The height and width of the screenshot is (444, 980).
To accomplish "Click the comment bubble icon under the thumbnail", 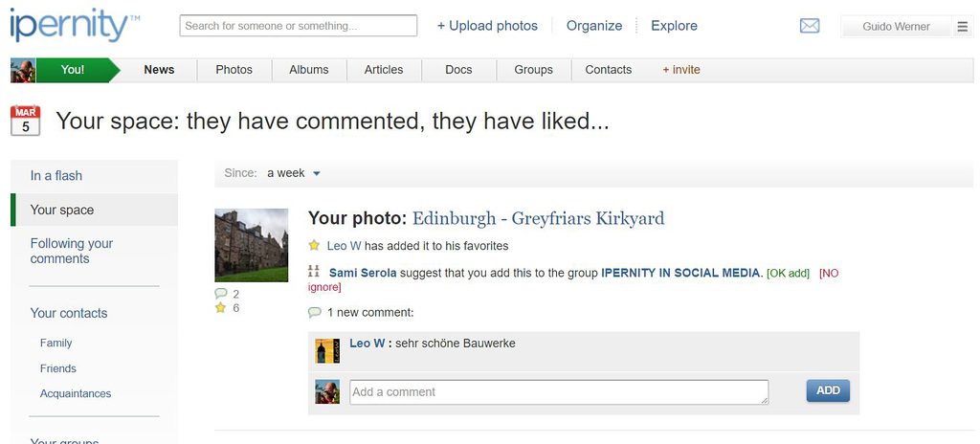I will 221,294.
